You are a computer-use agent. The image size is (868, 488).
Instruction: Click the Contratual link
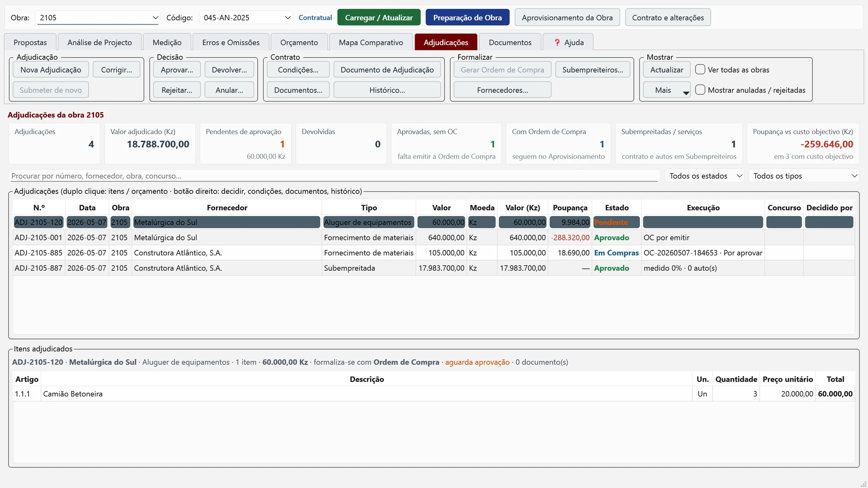[315, 17]
